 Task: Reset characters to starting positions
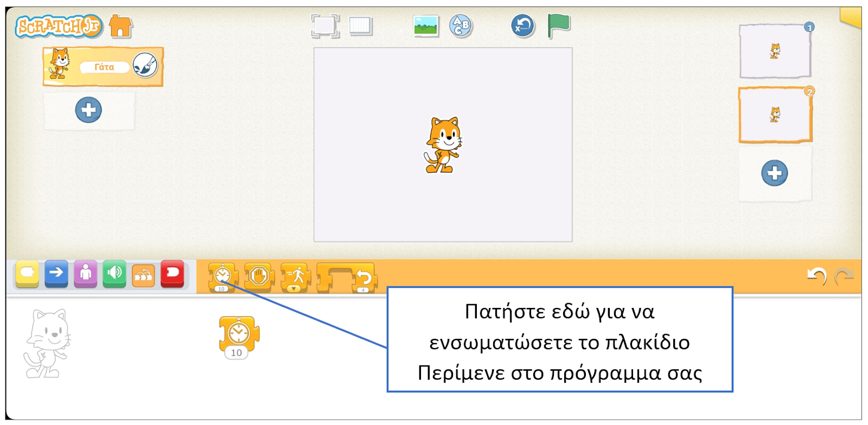523,25
